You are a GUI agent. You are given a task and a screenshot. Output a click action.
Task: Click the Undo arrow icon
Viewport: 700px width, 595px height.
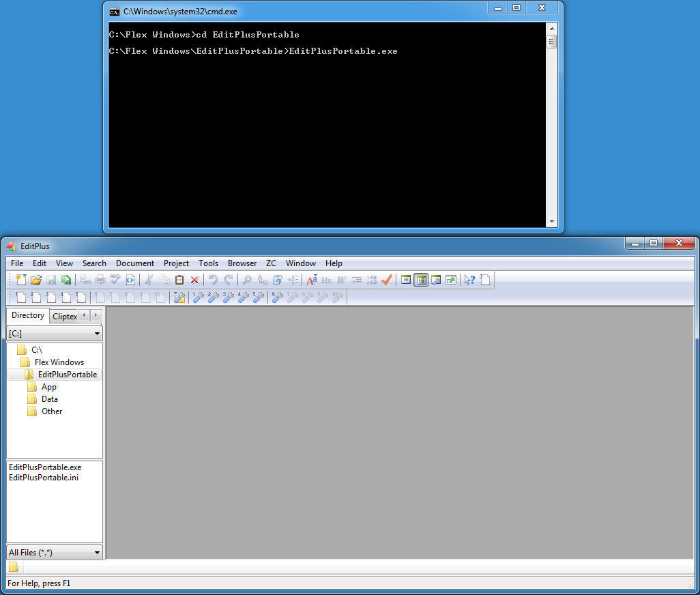pos(213,280)
